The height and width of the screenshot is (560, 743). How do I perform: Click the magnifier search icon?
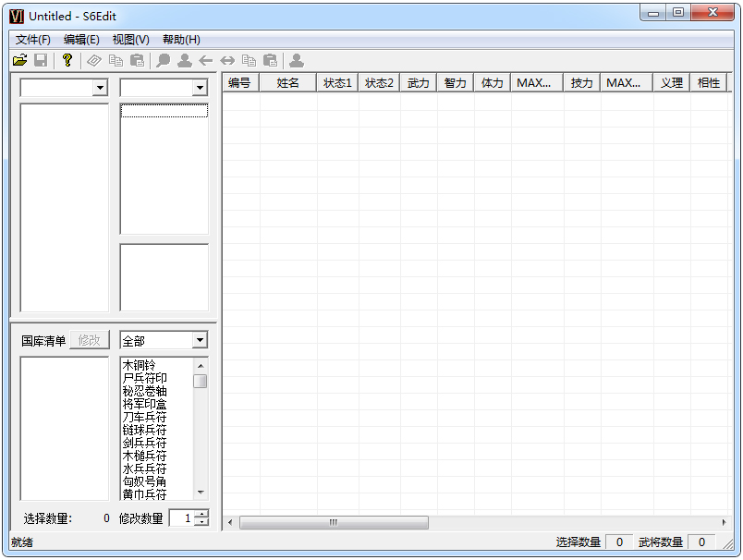[x=163, y=60]
